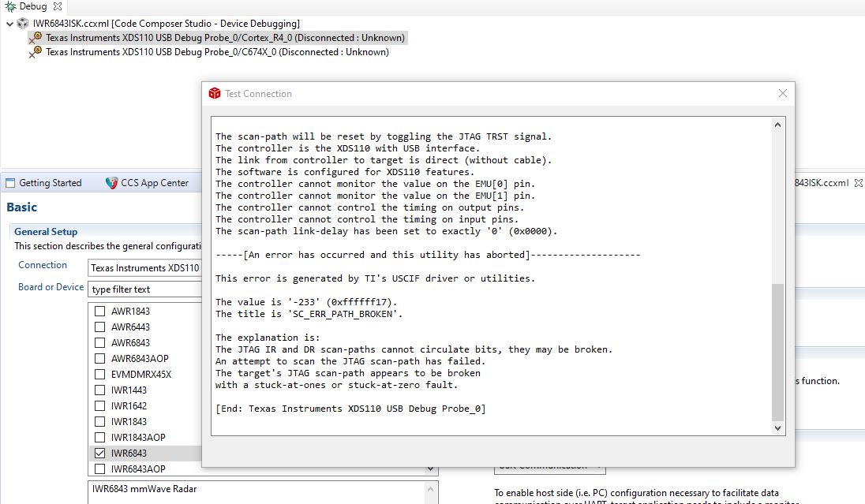Viewport: 865px width, 504px height.
Task: Click the Debug view bug icon
Action: coord(10,6)
